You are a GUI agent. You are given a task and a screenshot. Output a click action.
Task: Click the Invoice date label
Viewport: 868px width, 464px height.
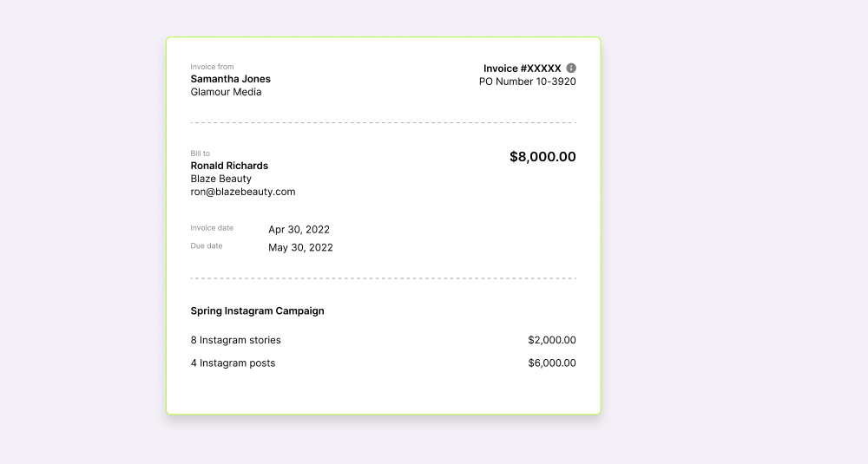(x=212, y=228)
